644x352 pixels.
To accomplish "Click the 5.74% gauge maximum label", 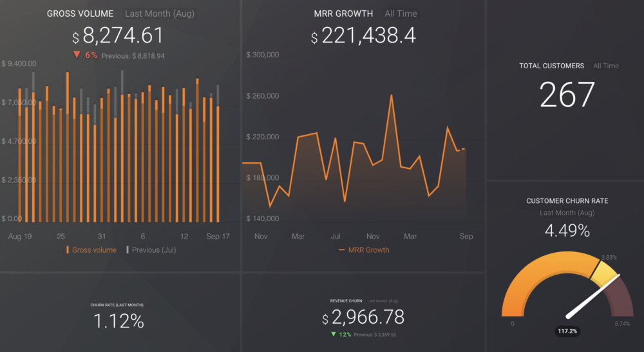I will pos(622,324).
